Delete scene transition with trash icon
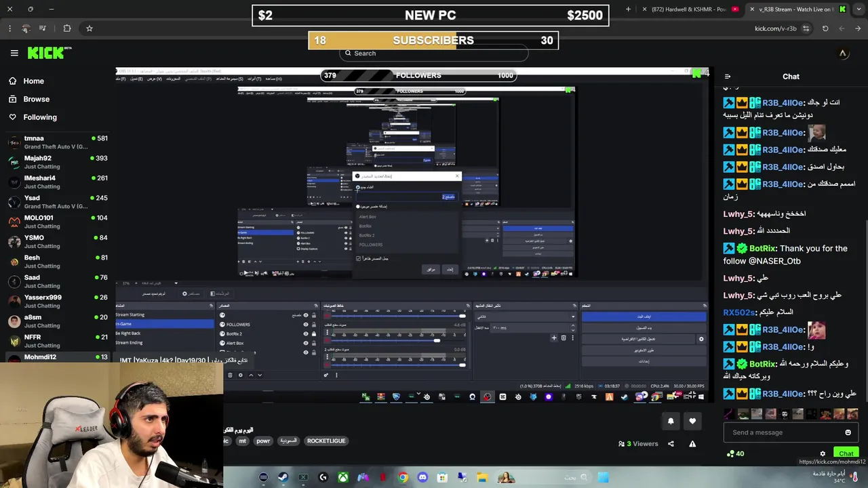This screenshot has width=868, height=488. coord(564,338)
